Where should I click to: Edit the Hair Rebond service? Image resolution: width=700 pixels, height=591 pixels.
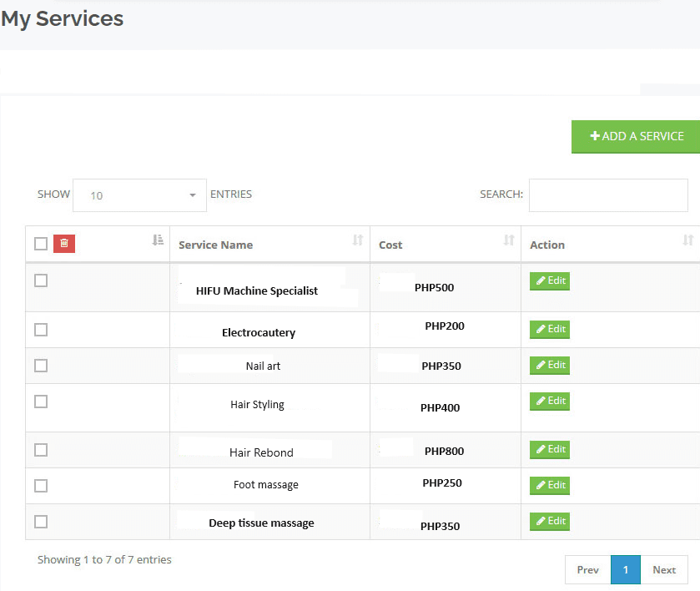click(550, 450)
